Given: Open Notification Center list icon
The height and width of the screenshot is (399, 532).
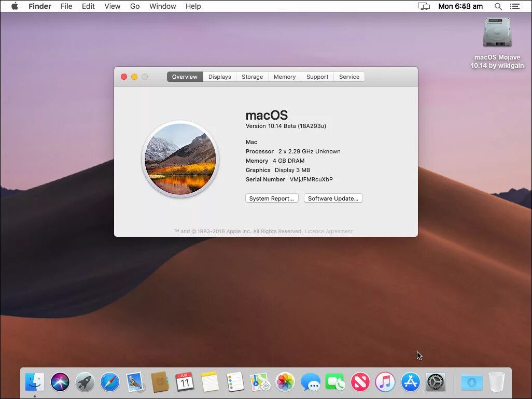Looking at the screenshot, I should click(515, 6).
